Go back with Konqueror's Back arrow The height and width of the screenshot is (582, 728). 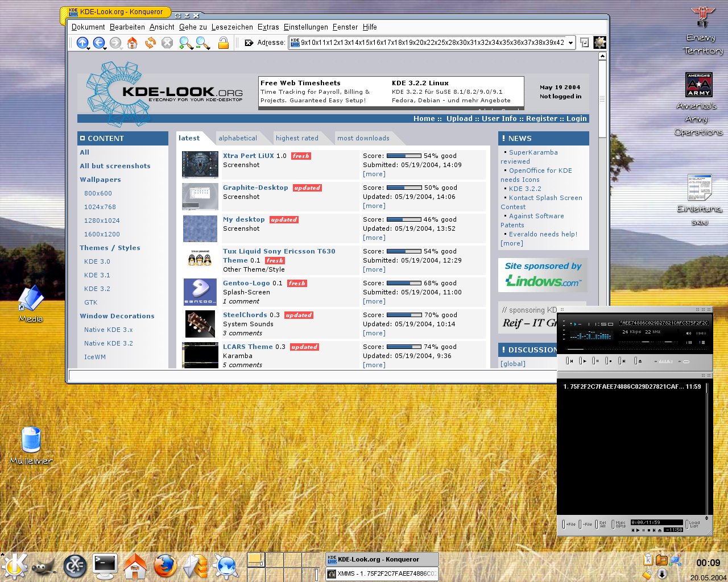[x=98, y=43]
